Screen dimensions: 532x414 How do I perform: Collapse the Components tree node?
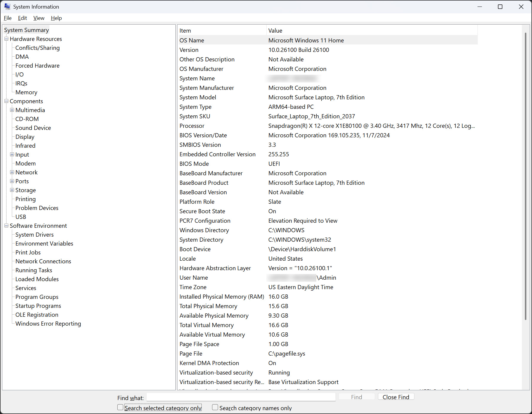coord(6,101)
